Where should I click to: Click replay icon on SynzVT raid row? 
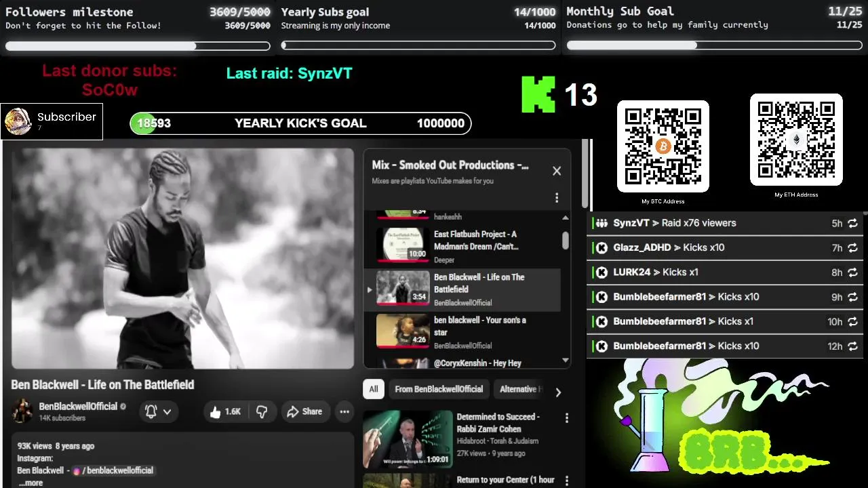853,223
